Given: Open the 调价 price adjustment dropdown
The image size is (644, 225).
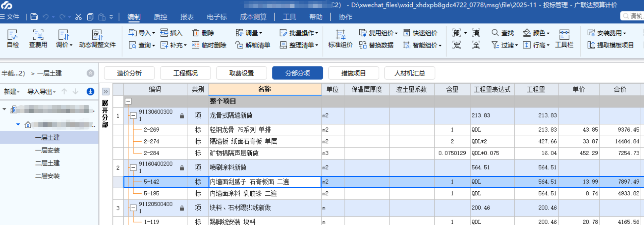Looking at the screenshot, I should click(x=64, y=38).
